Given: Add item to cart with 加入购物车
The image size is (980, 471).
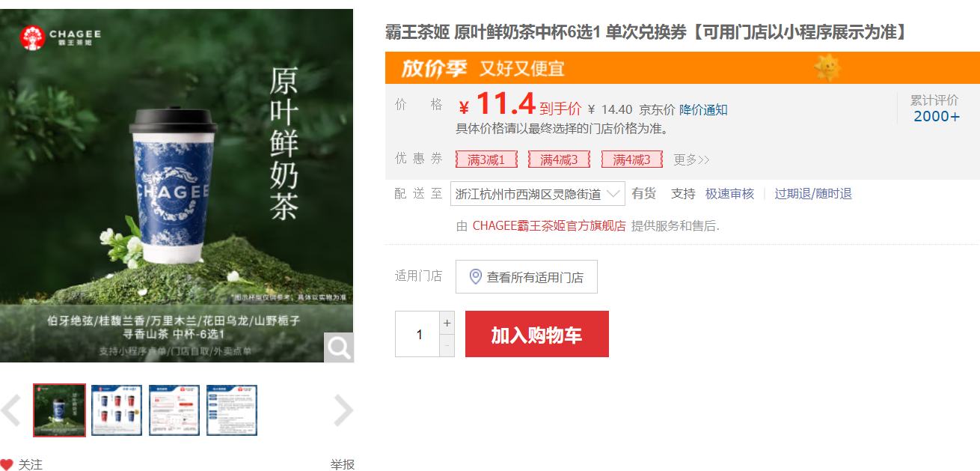Looking at the screenshot, I should 537,334.
